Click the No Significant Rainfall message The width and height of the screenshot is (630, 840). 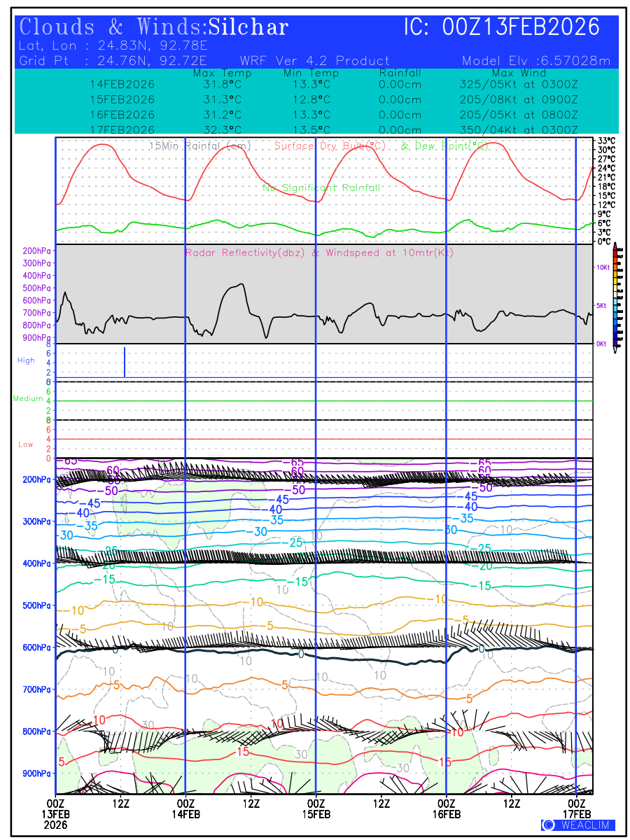click(x=321, y=188)
